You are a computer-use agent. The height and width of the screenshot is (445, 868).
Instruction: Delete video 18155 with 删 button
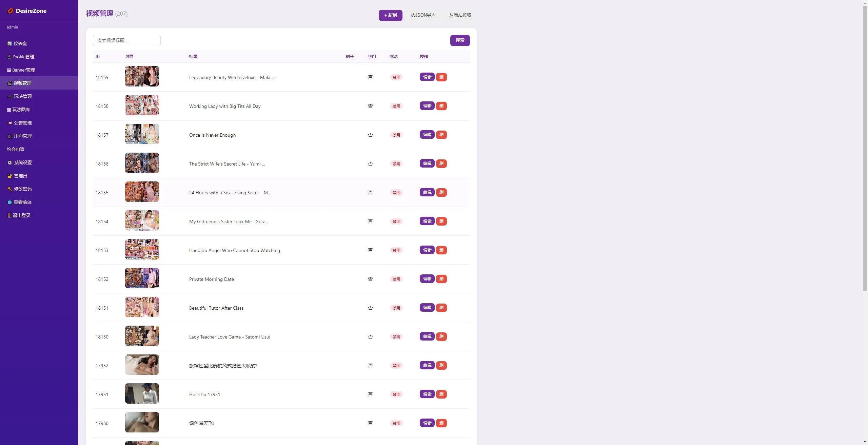441,192
